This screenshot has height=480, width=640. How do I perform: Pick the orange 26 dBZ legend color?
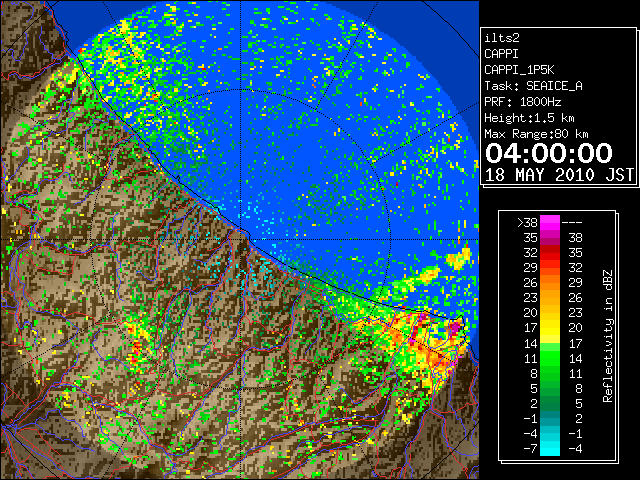point(550,283)
